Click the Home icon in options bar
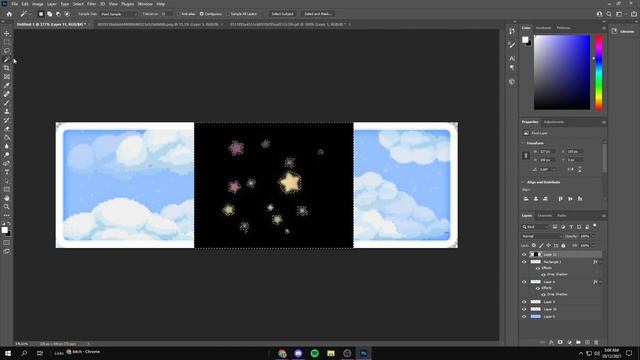The image size is (640, 360). coord(9,14)
